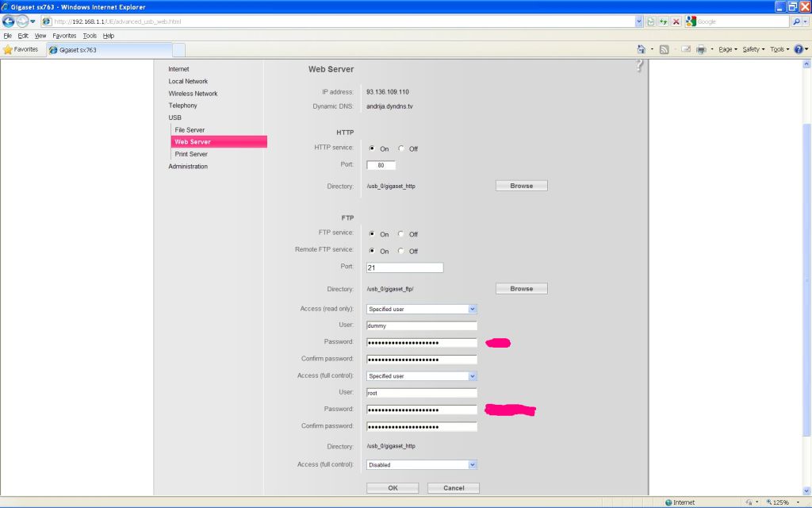Click the Google search box
This screenshot has height=508, width=812.
pyautogui.click(x=741, y=21)
